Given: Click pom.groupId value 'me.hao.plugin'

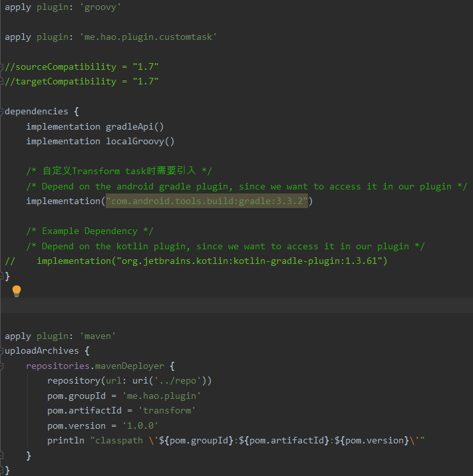Looking at the screenshot, I should [x=161, y=396].
